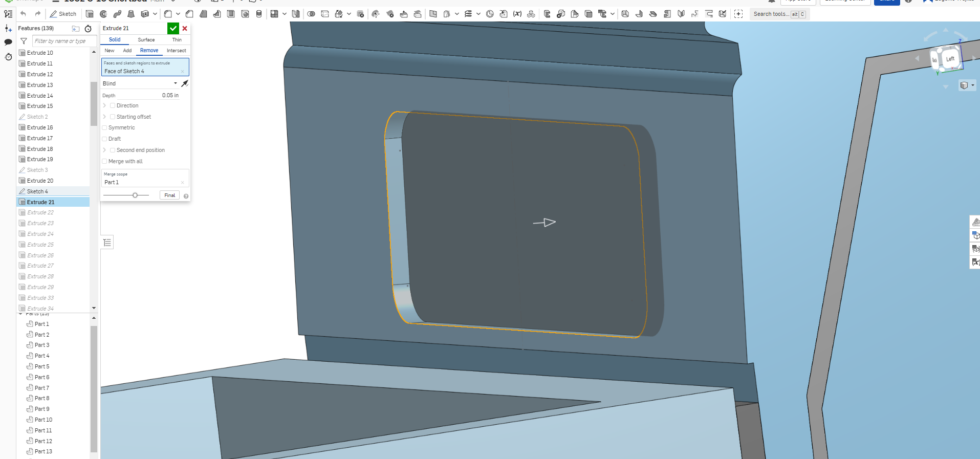The image size is (980, 459).
Task: Adjust the preview slider handle
Action: [x=135, y=195]
